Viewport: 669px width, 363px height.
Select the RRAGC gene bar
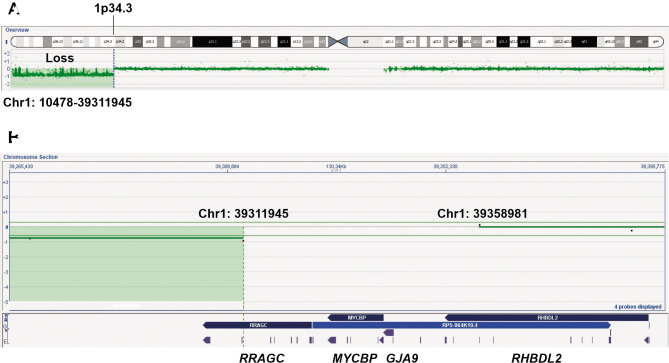pos(258,325)
